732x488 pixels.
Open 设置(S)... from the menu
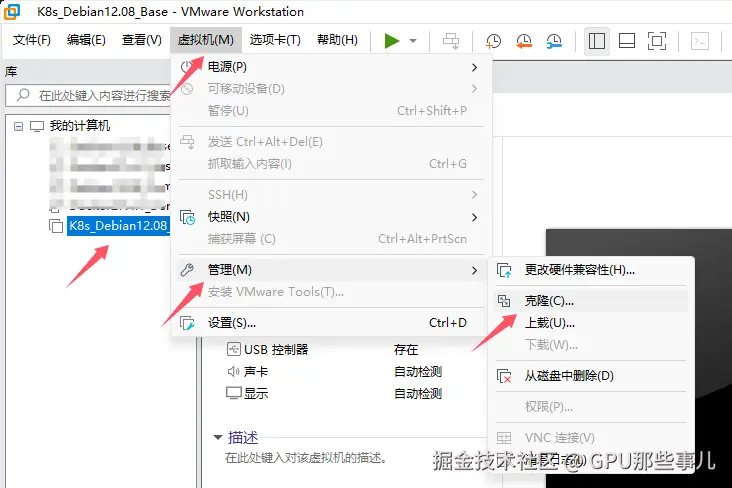(331, 323)
